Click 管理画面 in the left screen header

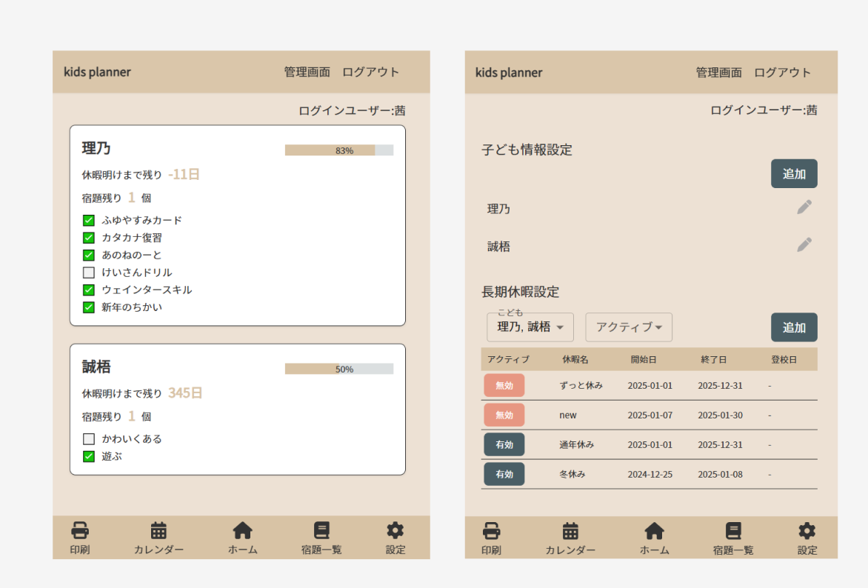pos(307,73)
